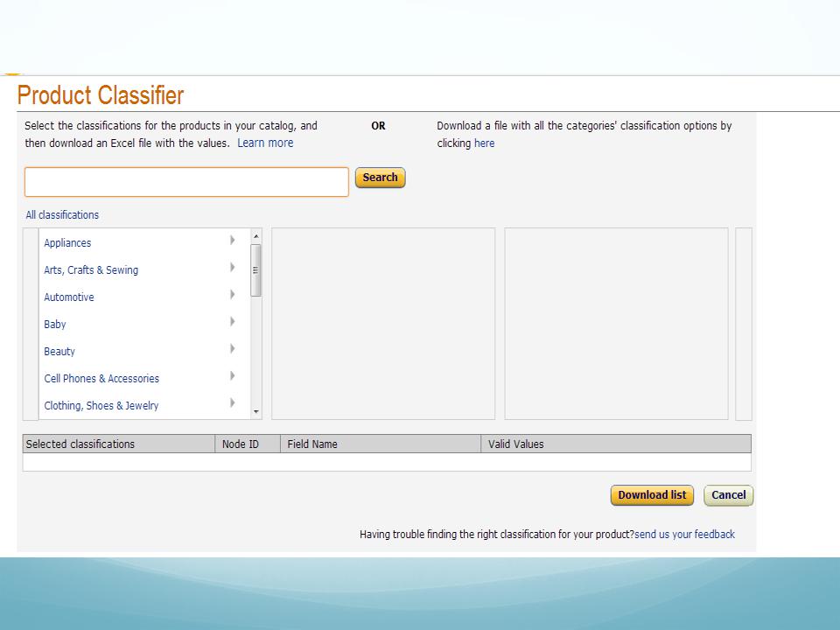Select the Beauty category
This screenshot has width=840, height=630.
click(59, 352)
